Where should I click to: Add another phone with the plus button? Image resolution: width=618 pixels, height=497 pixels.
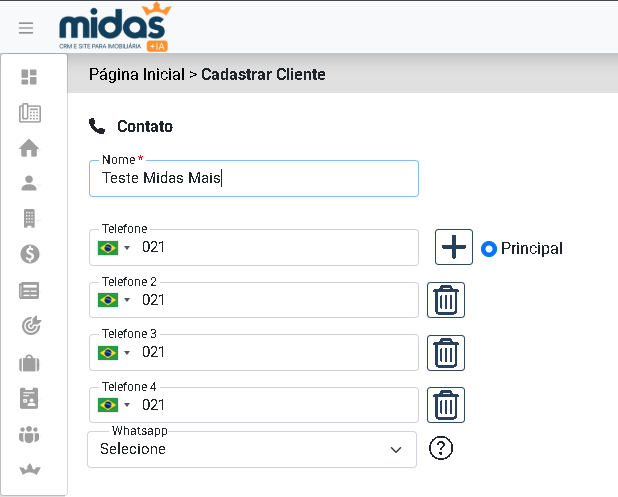point(454,247)
